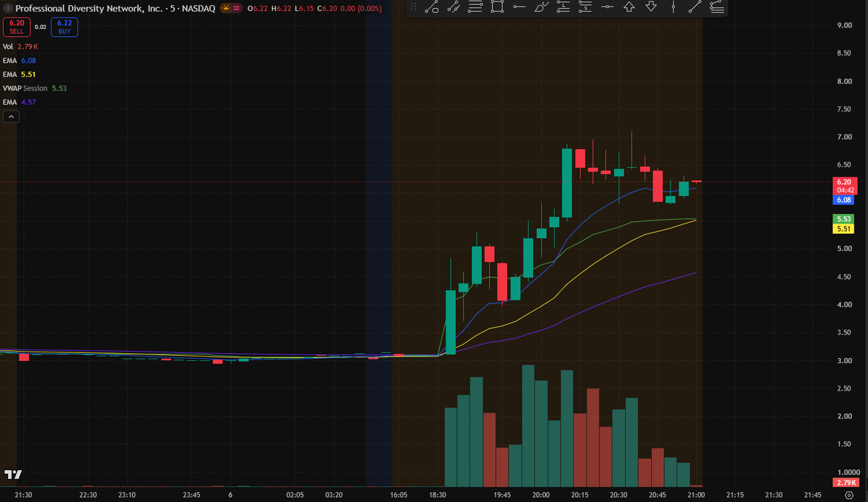Click the TradingView logo in the corner

[13, 475]
